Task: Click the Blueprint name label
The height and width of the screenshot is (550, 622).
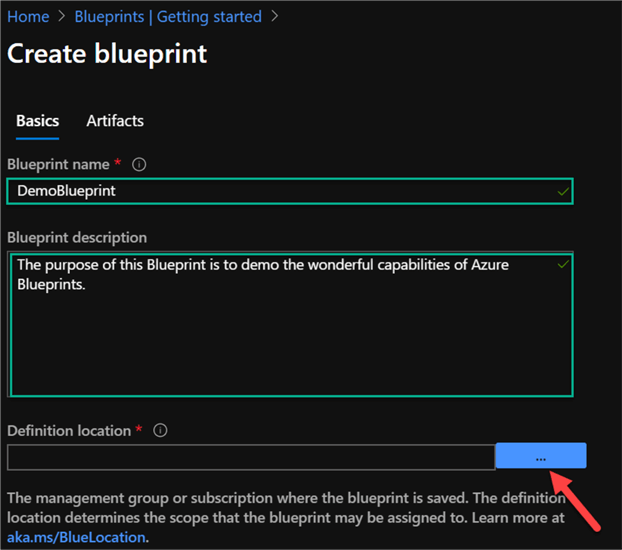Action: click(x=59, y=164)
